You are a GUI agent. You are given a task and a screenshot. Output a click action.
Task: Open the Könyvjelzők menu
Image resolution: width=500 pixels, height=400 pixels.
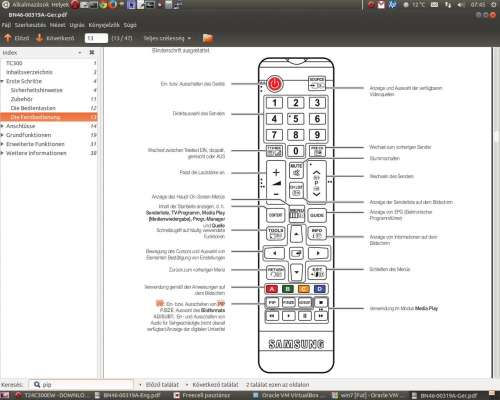(104, 25)
